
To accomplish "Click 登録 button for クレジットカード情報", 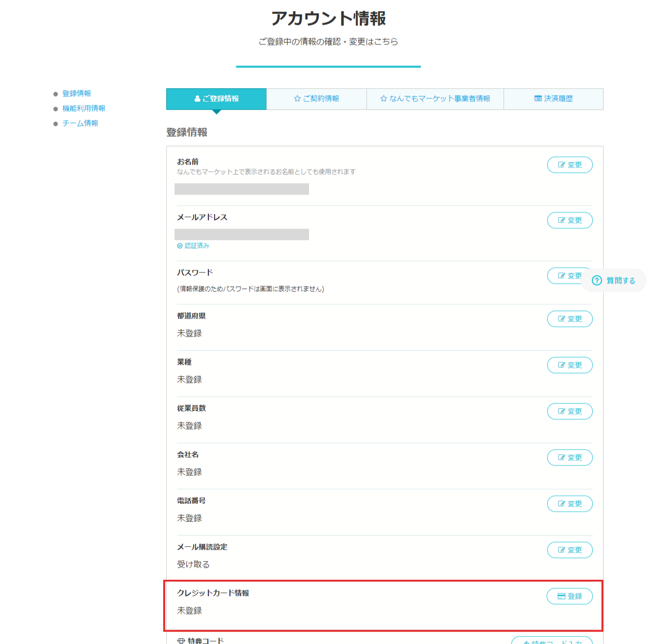I will point(570,596).
